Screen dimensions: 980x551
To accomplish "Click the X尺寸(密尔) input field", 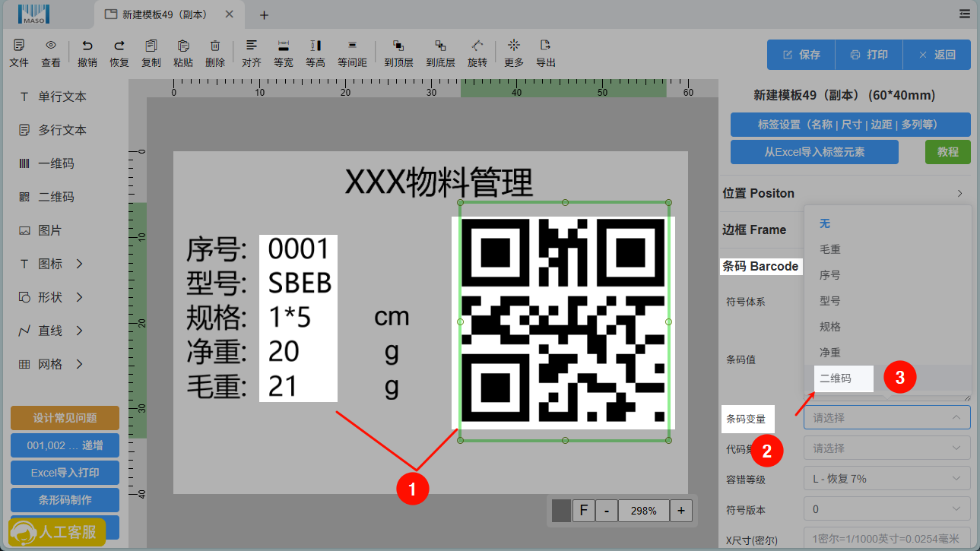I will tap(886, 539).
